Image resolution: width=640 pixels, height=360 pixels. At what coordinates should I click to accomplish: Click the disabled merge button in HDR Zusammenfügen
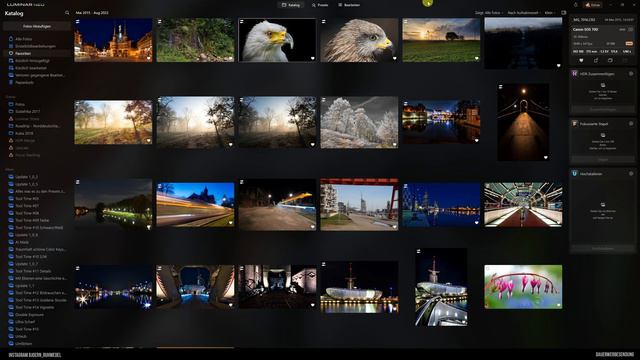pos(603,109)
